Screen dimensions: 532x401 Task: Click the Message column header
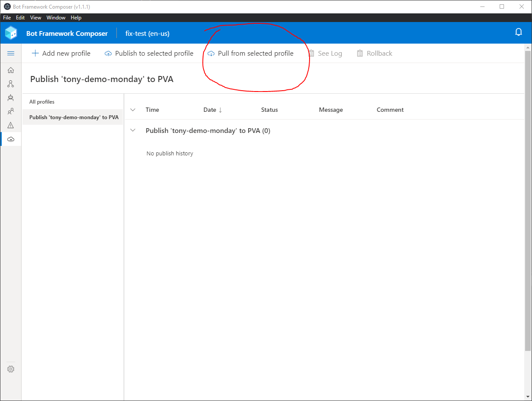click(x=331, y=110)
